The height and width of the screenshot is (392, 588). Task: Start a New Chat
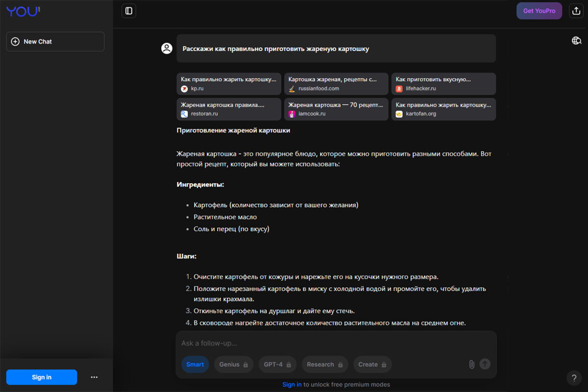pos(55,42)
